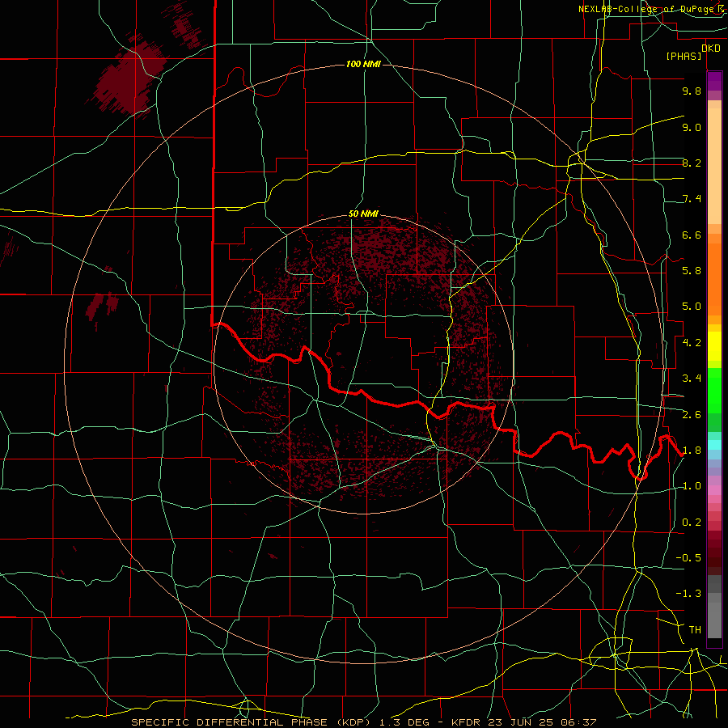Image resolution: width=728 pixels, height=728 pixels.
Task: Click the 5.8 legend value
Action: [692, 271]
